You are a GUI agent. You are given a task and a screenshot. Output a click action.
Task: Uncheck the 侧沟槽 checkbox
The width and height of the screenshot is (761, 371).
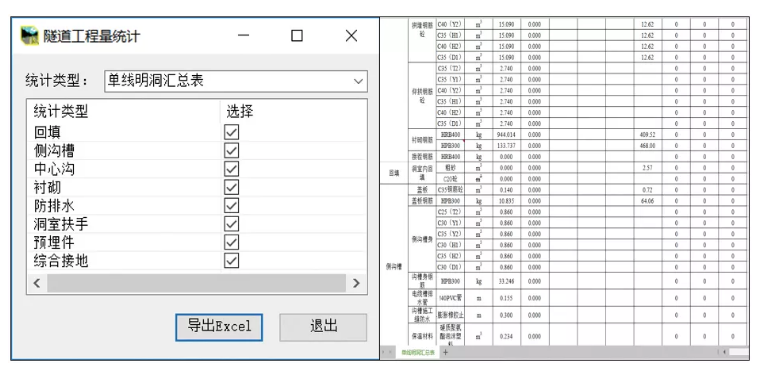point(232,151)
